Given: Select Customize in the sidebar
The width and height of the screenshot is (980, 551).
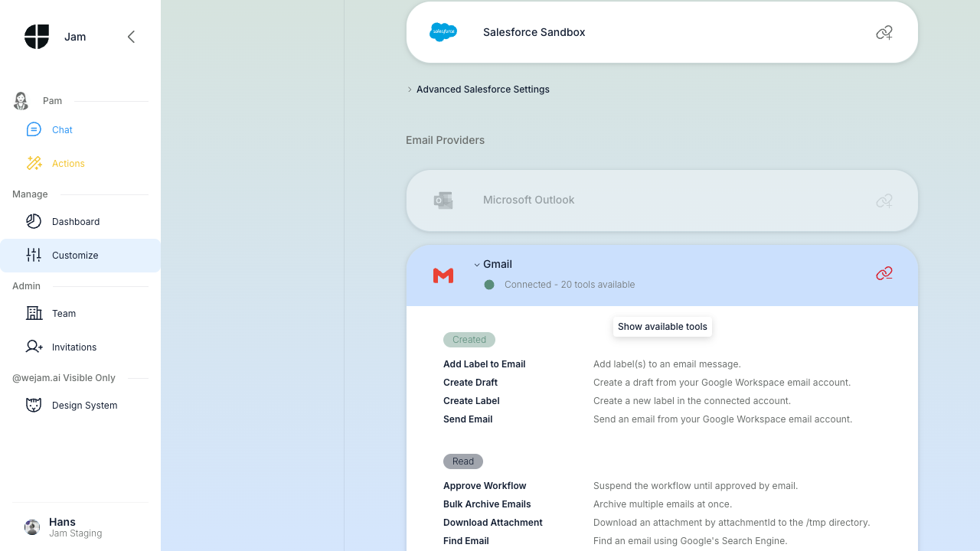Looking at the screenshot, I should click(x=80, y=255).
